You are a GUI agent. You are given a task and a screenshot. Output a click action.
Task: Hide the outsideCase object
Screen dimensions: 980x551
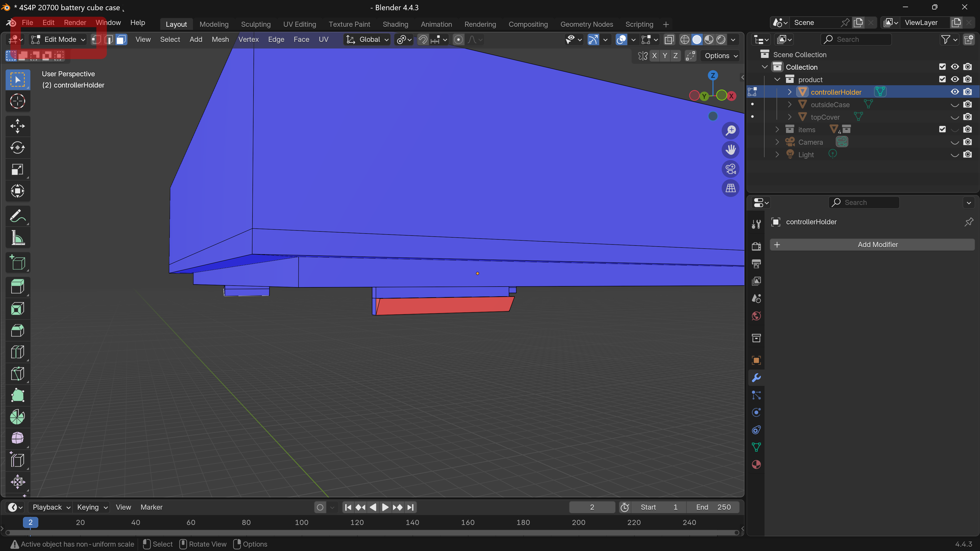955,105
